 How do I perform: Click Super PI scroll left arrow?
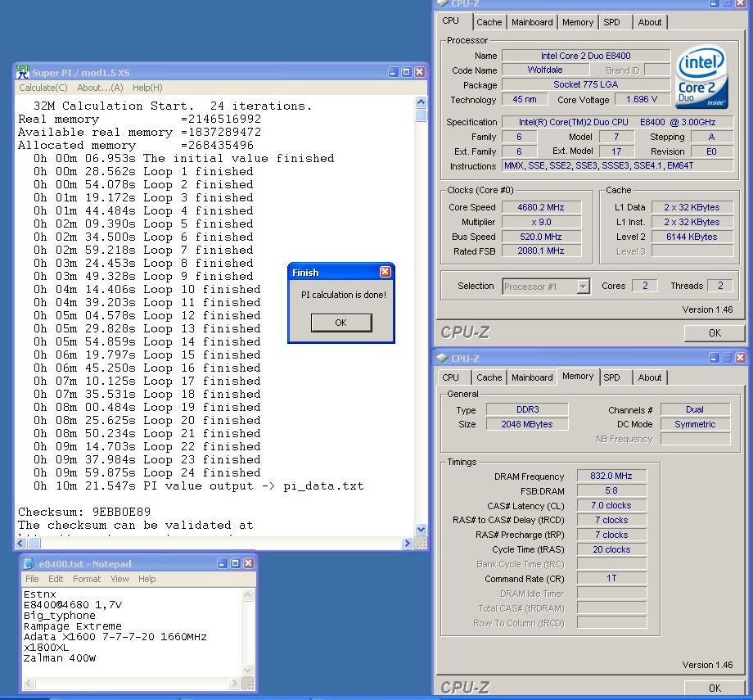click(20, 544)
